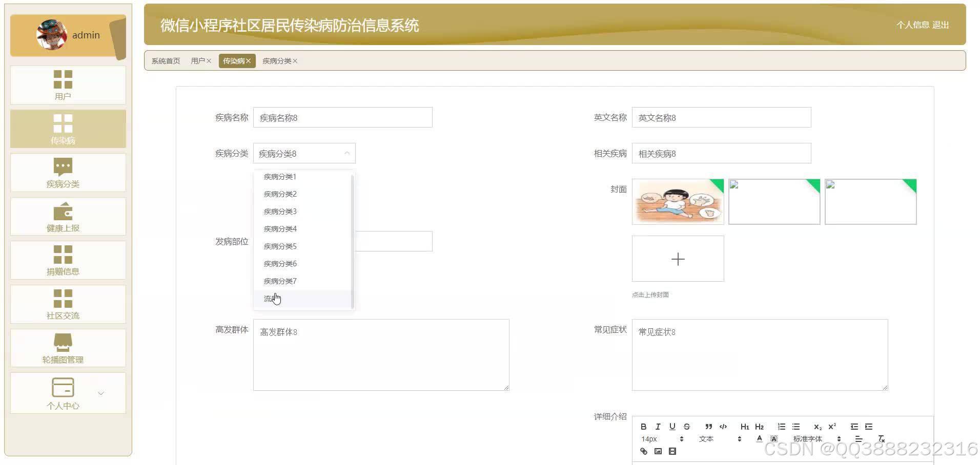Screen dimensions: 980x465
Task: Toggle italic formatting in editor
Action: coord(658,427)
